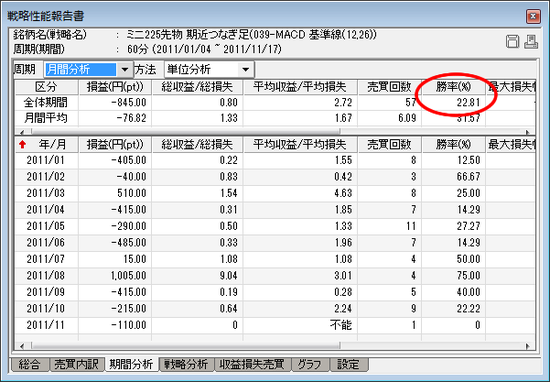The image size is (550, 382).
Task: Select the 2011/11 row
Action: pyautogui.click(x=275, y=325)
